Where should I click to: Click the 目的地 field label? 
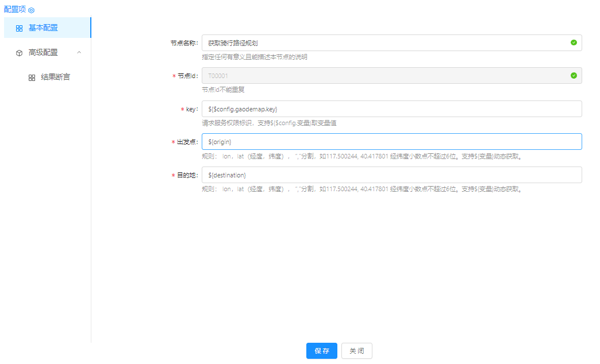tap(187, 175)
